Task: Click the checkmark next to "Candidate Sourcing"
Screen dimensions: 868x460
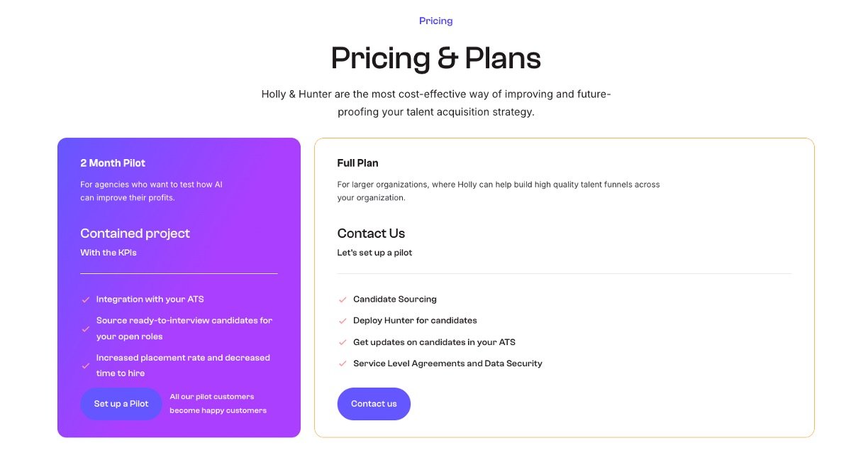Action: point(343,300)
